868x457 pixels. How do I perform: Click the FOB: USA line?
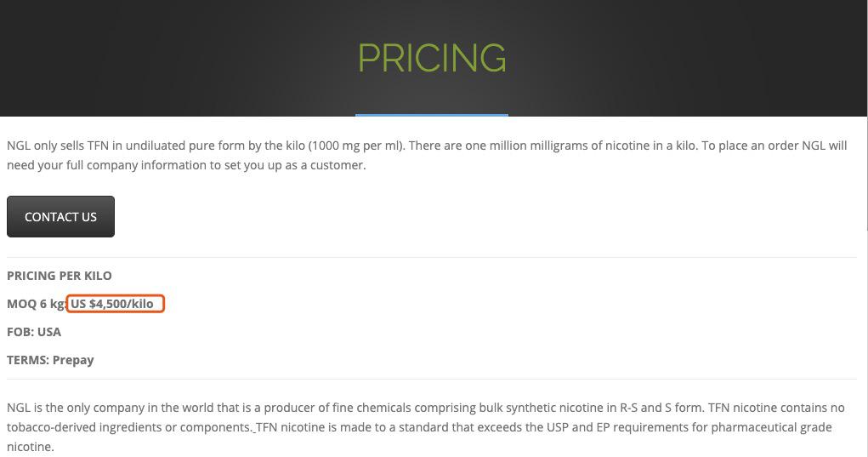(34, 332)
